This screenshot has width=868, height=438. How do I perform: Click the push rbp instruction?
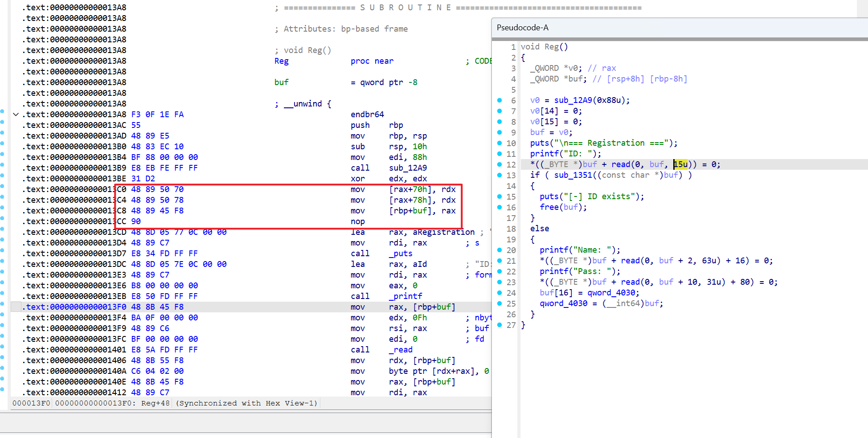pos(377,125)
